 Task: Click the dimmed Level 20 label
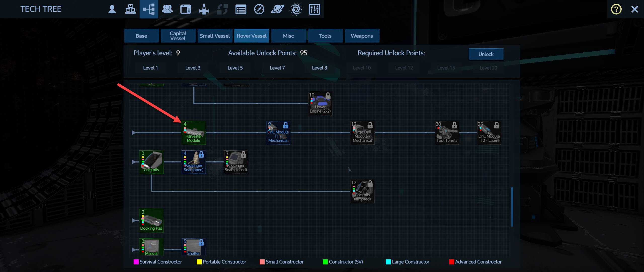tap(488, 68)
